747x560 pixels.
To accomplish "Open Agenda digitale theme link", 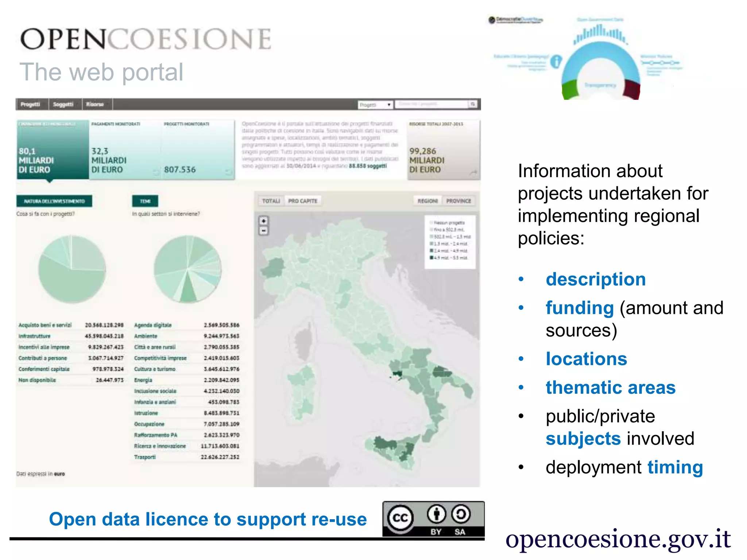I will pyautogui.click(x=153, y=325).
